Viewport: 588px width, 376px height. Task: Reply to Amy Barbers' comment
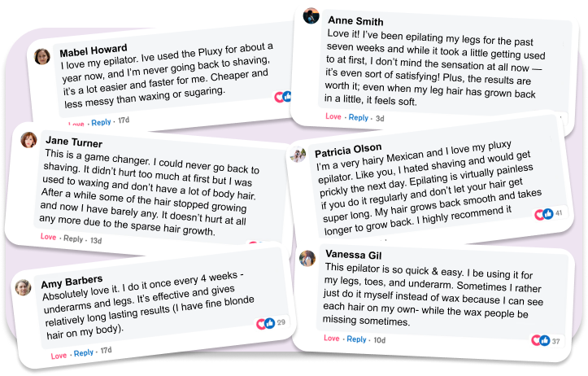(x=84, y=353)
